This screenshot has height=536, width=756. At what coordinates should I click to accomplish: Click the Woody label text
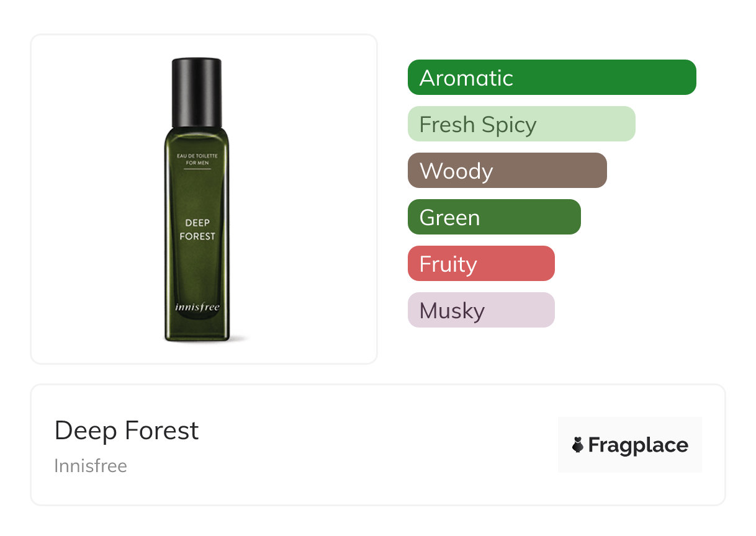[x=456, y=171]
